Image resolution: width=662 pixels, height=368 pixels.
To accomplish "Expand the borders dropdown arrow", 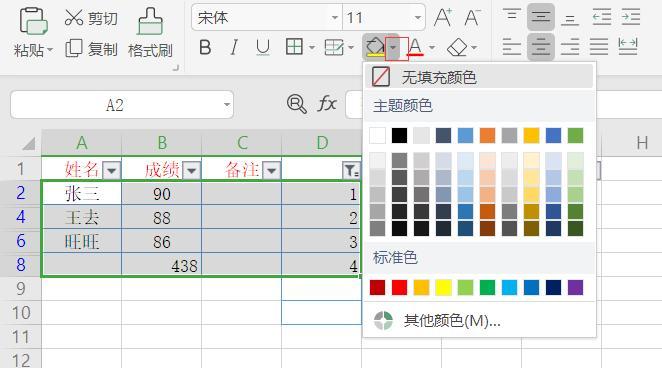I will pyautogui.click(x=312, y=47).
